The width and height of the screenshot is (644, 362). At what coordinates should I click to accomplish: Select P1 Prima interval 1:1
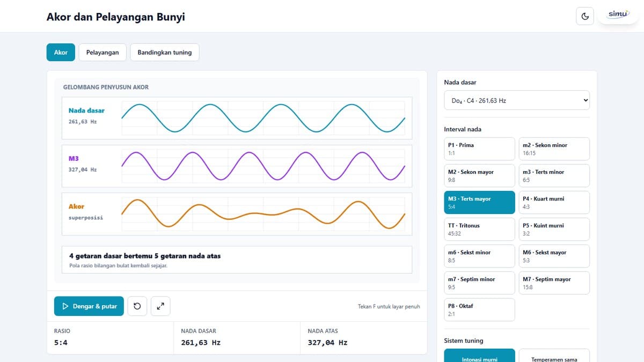coord(479,149)
